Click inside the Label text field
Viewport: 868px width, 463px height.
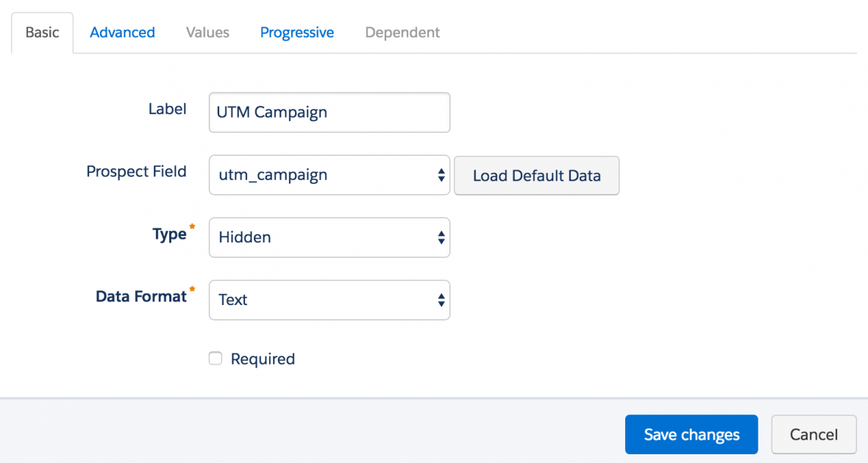[x=329, y=112]
